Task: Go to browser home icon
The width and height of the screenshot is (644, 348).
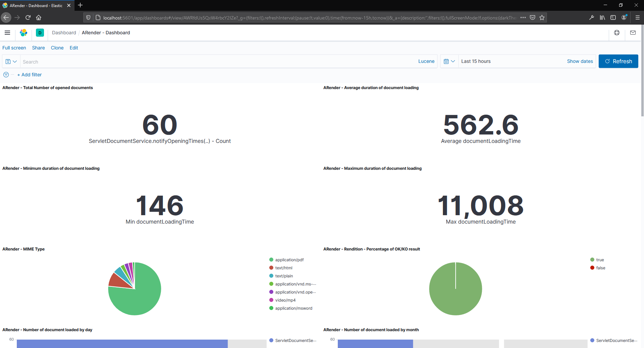Action: coord(39,17)
